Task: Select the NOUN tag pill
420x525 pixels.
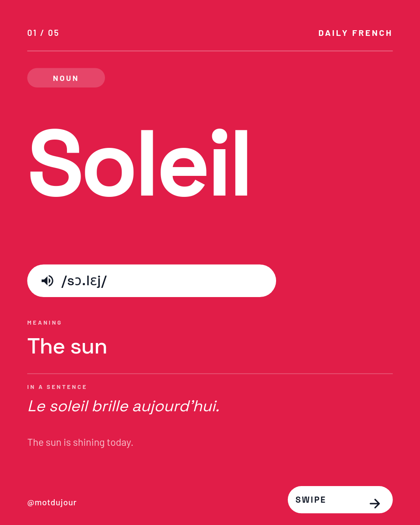Action: pos(66,78)
